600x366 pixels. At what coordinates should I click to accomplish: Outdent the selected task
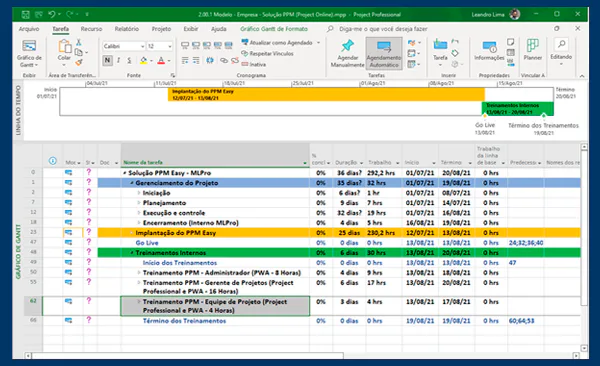click(185, 60)
